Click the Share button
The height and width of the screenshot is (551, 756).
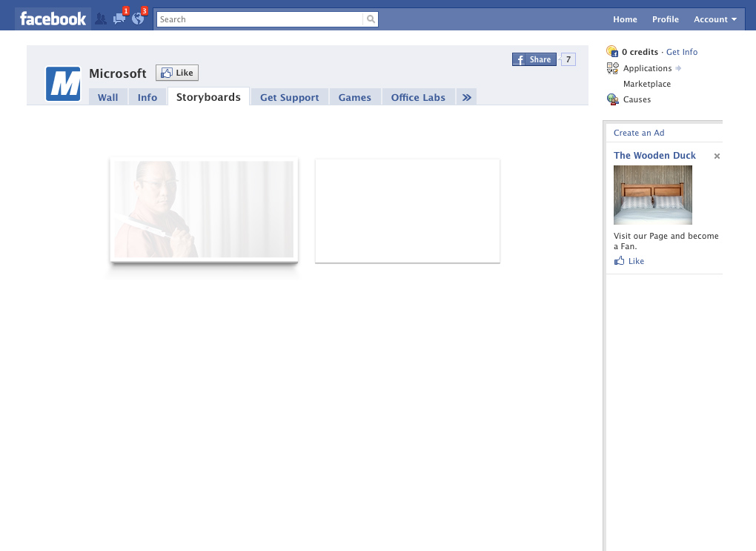534,59
